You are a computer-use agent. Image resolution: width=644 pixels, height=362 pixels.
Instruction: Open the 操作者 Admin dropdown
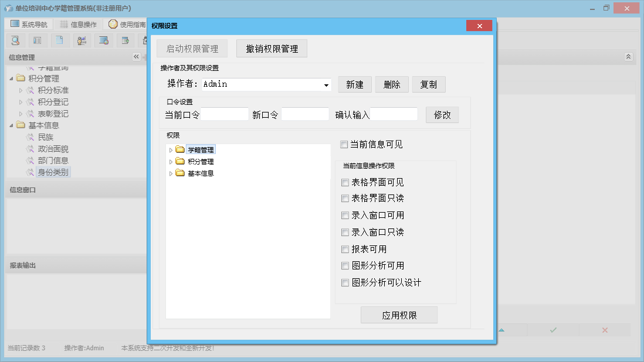tap(326, 85)
